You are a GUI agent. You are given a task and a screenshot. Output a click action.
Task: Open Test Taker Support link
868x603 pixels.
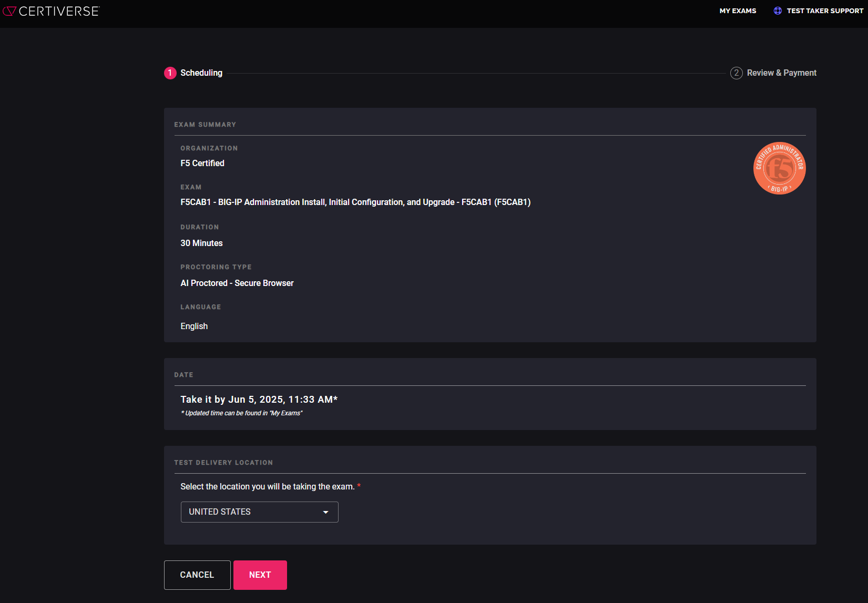pyautogui.click(x=824, y=11)
